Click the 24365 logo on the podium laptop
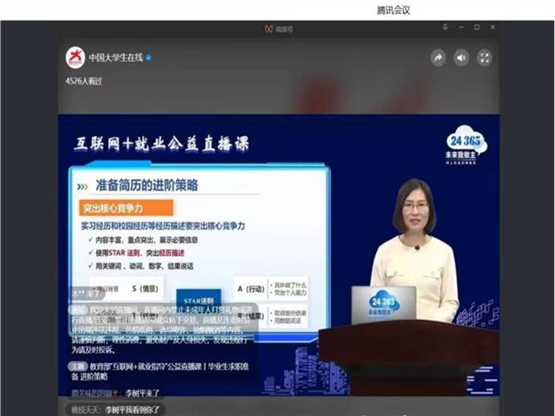 [384, 304]
